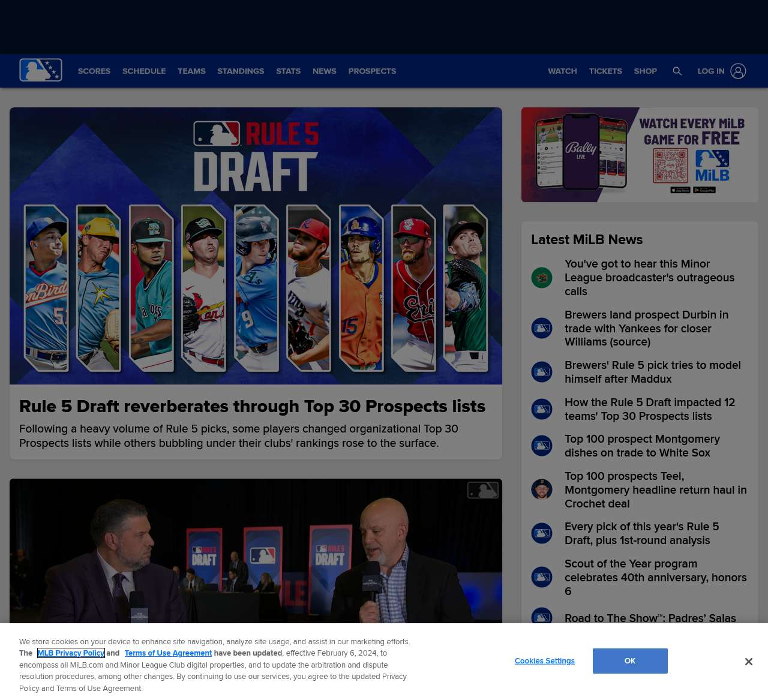Play the Rule 5 Draft interview video thumbnail
The height and width of the screenshot is (700, 768).
pos(256,551)
